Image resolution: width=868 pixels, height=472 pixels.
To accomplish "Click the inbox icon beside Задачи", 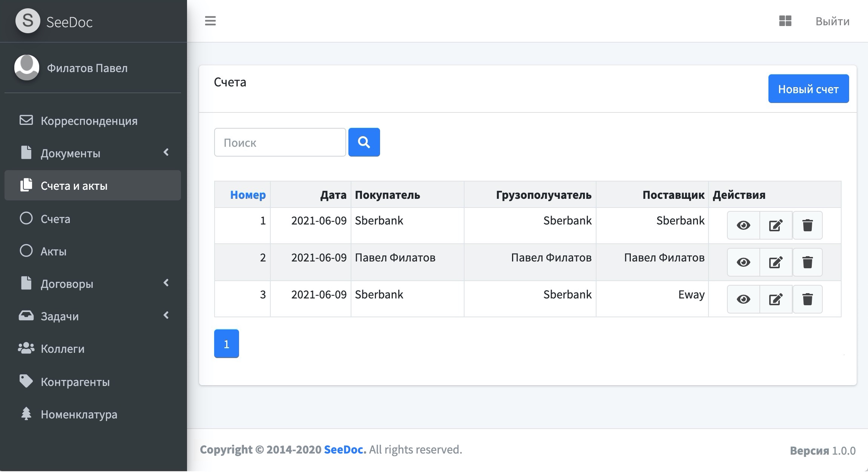I will [26, 315].
